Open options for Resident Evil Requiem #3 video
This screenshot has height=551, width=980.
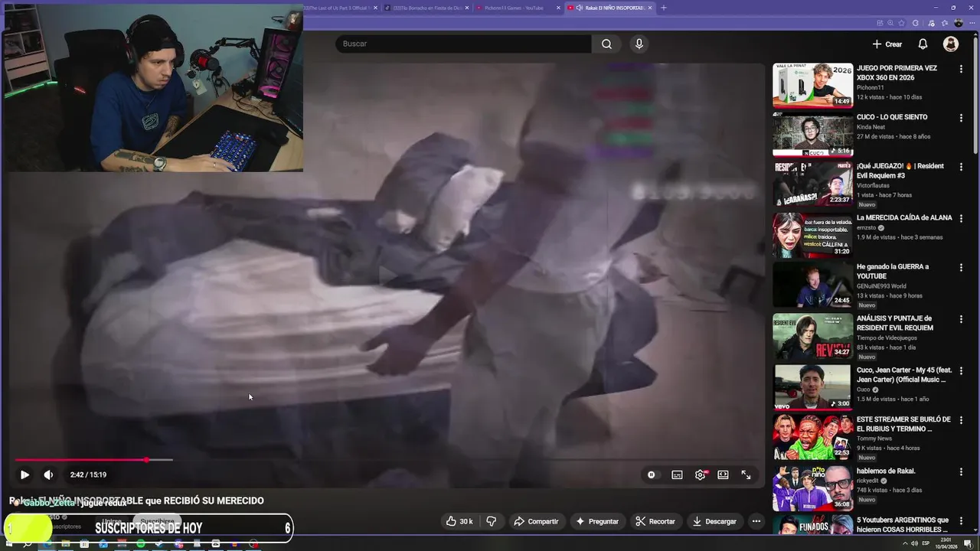point(961,167)
